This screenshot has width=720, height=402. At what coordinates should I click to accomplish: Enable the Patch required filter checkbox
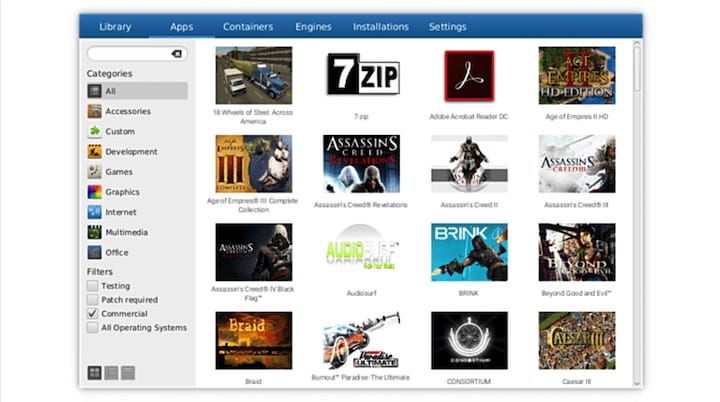tap(92, 300)
